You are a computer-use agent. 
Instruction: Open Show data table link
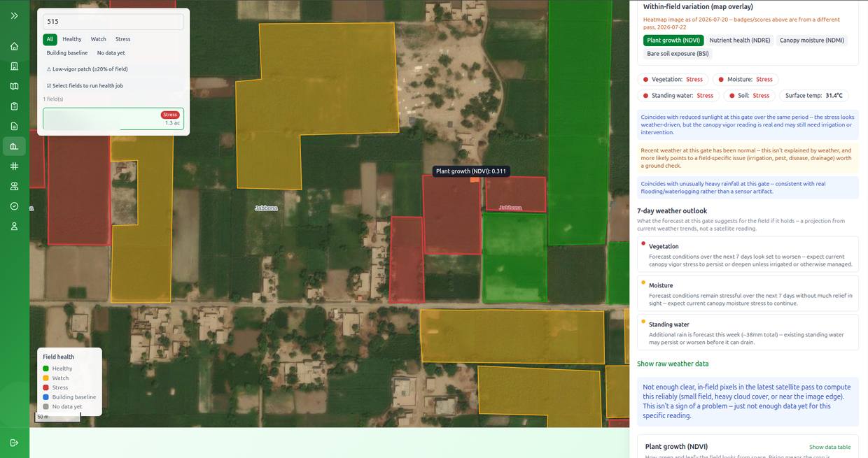[x=830, y=447]
